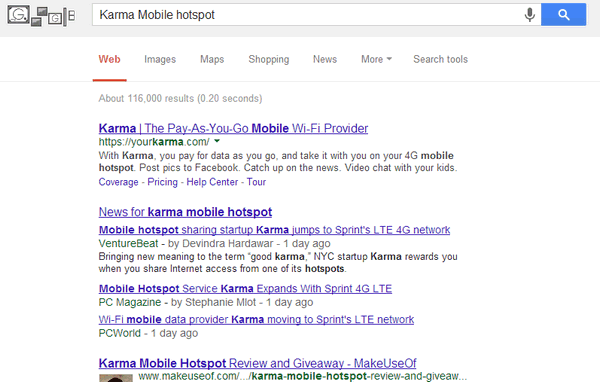Image resolution: width=600 pixels, height=382 pixels.
Task: Start voice search with microphone icon
Action: tap(530, 15)
